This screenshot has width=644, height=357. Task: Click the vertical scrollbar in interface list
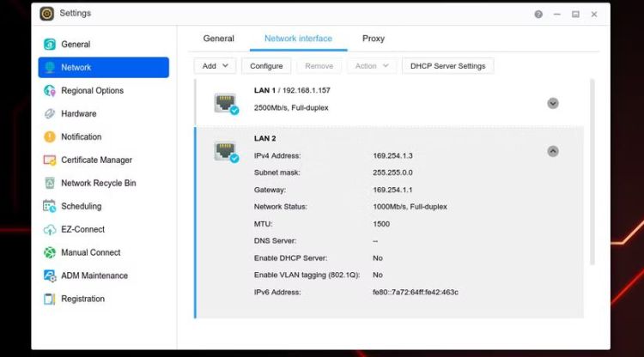tap(591, 172)
